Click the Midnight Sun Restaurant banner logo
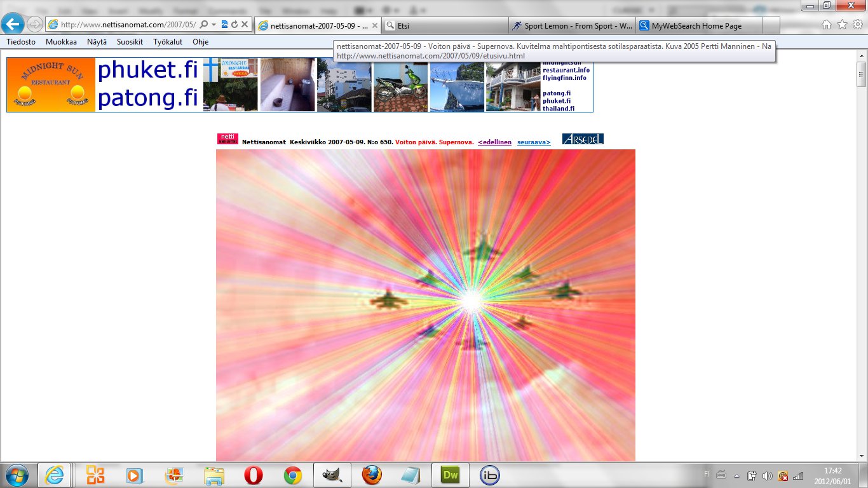Viewport: 868px width, 488px height. coord(51,85)
